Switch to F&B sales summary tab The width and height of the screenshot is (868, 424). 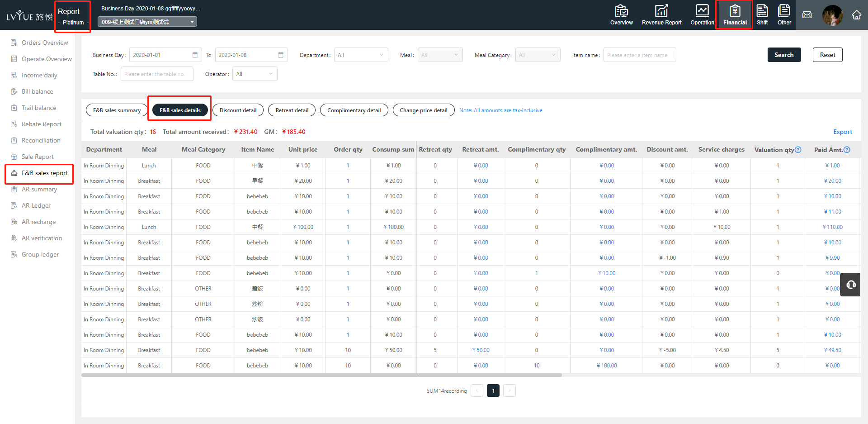click(x=117, y=110)
